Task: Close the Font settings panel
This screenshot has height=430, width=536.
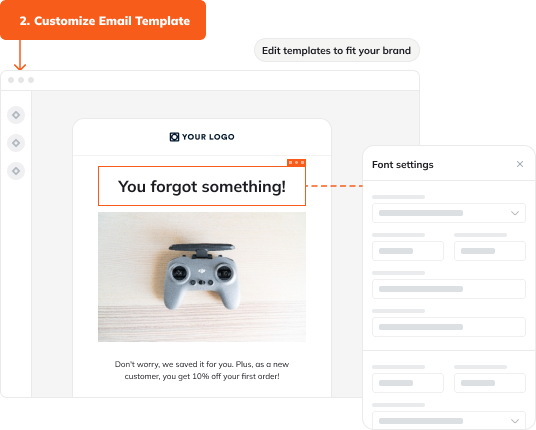Action: point(520,164)
